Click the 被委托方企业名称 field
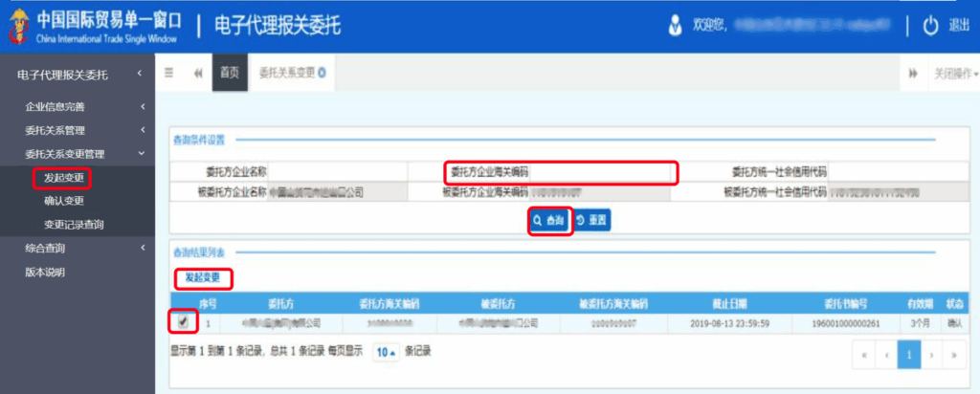This screenshot has width=980, height=394. coord(338,191)
